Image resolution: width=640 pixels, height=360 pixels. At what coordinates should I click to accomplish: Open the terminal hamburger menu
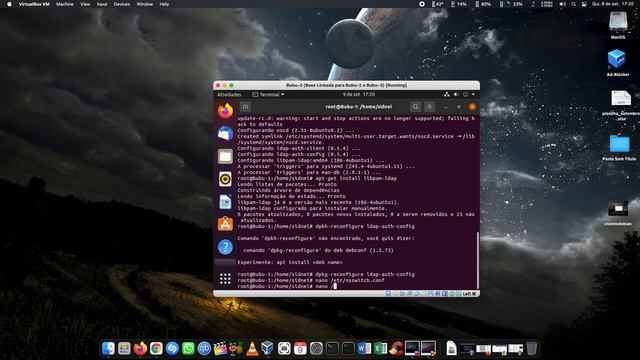(429, 107)
